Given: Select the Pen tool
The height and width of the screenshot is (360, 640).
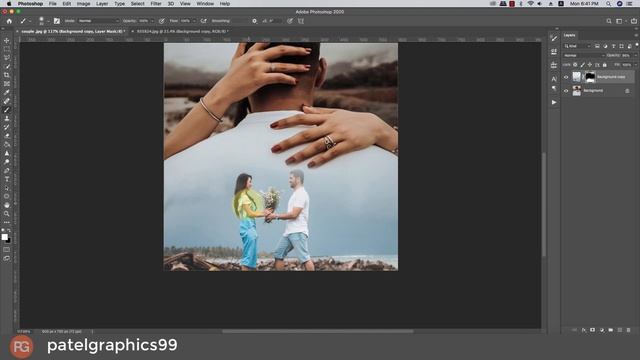Looking at the screenshot, I should (7, 170).
